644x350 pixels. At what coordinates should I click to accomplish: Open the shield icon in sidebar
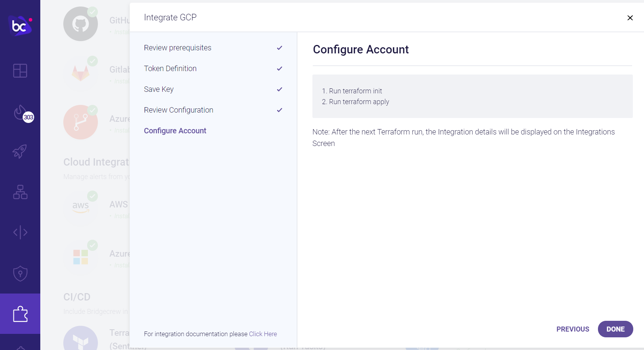[20, 274]
